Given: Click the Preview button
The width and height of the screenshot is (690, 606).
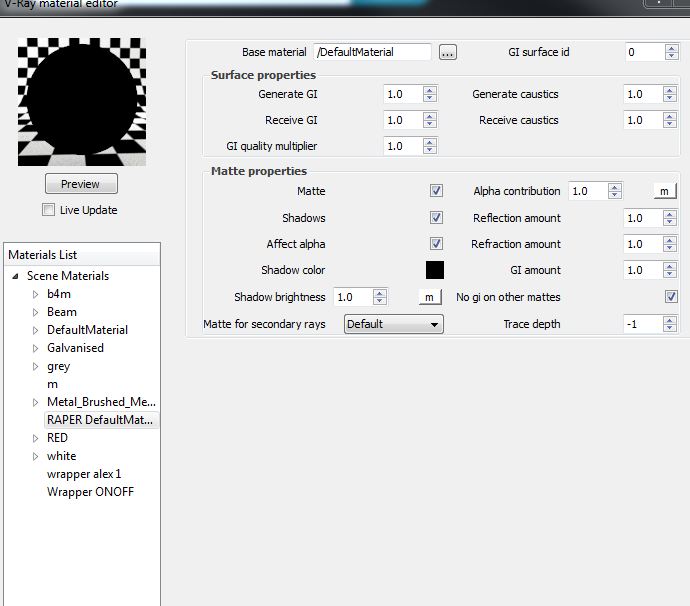Looking at the screenshot, I should coord(81,184).
